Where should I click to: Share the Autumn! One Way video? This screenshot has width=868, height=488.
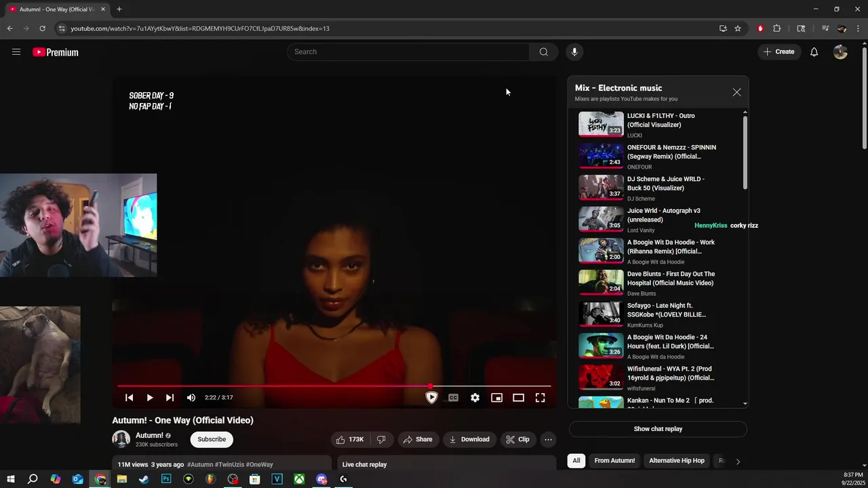coord(418,439)
